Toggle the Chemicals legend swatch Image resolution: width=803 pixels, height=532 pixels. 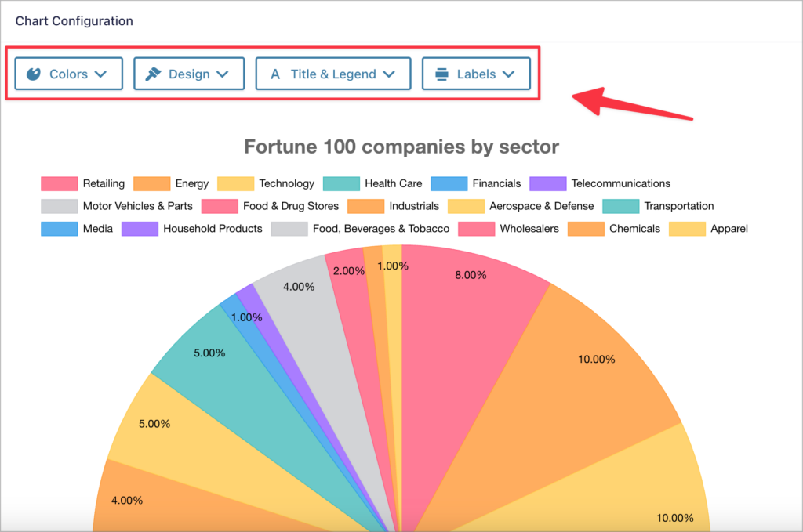pyautogui.click(x=586, y=229)
